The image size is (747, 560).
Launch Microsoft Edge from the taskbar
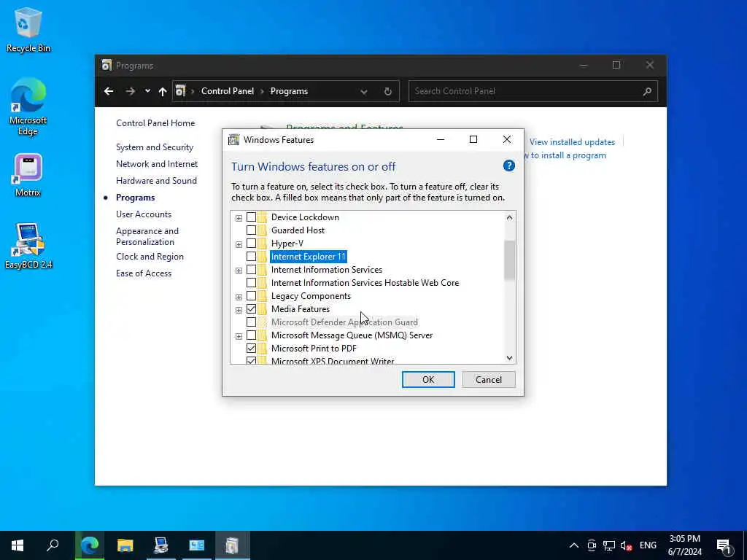pyautogui.click(x=90, y=545)
